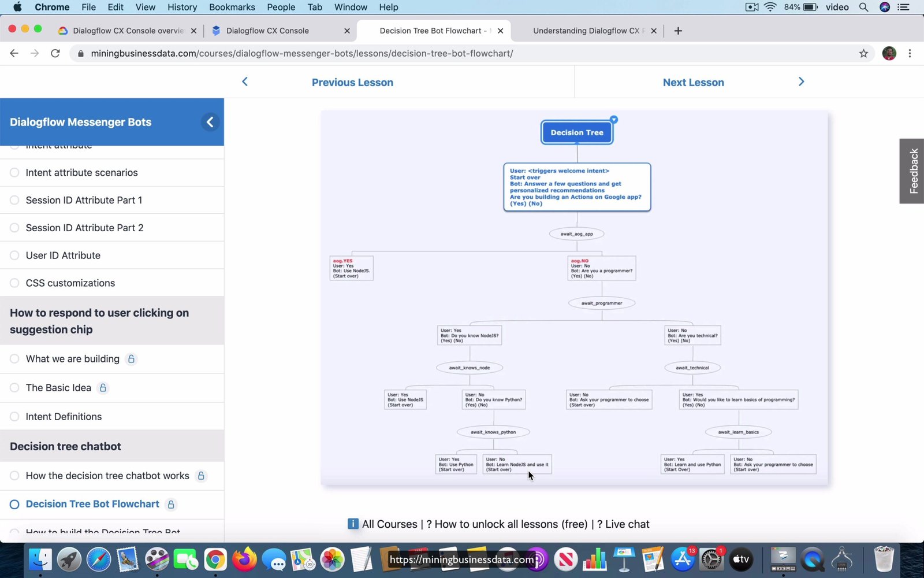Open the Apple menu
Screen dimensions: 924x578
17,7
